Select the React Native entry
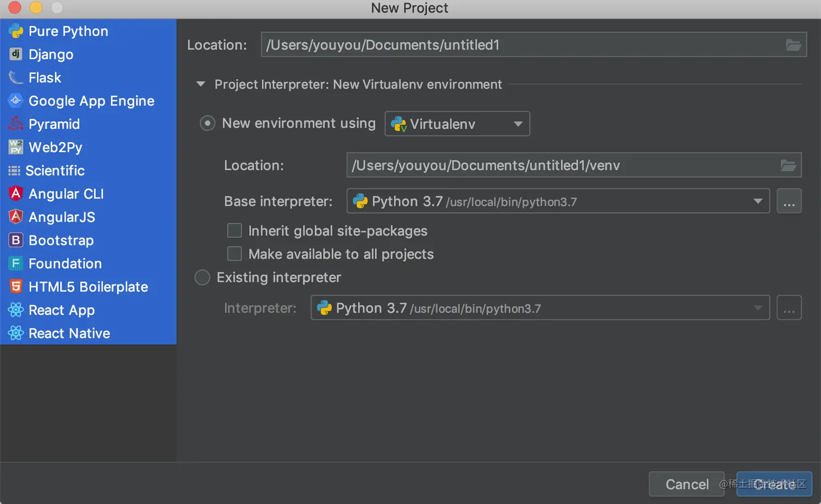Viewport: 821px width, 504px height. (89, 333)
